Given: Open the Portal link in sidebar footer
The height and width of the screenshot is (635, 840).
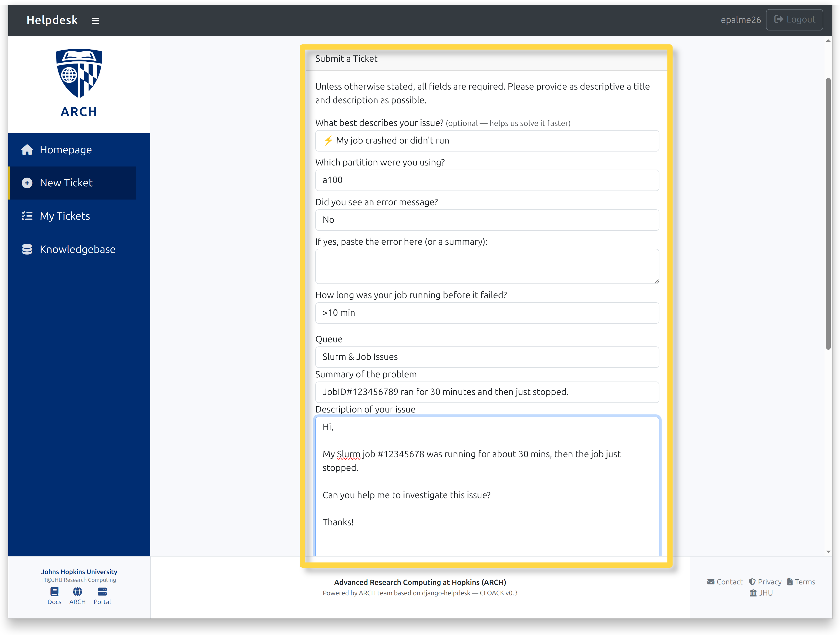Looking at the screenshot, I should coord(102,596).
